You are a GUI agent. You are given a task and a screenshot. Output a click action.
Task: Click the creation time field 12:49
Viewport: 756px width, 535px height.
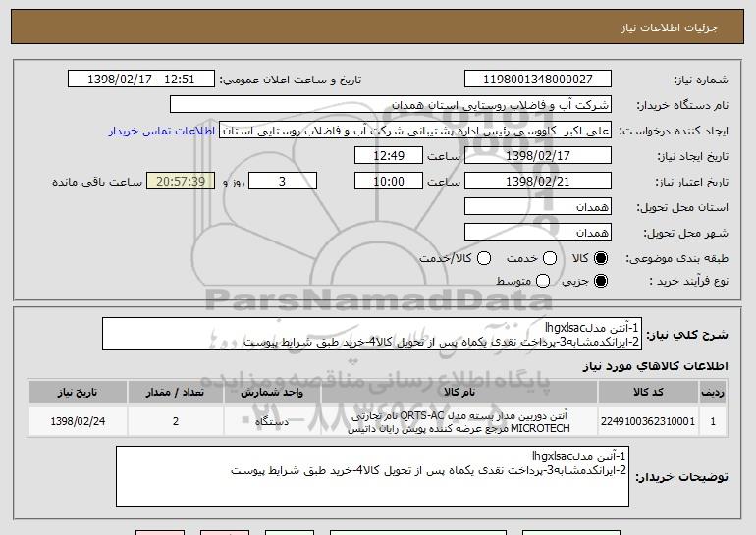click(x=389, y=156)
